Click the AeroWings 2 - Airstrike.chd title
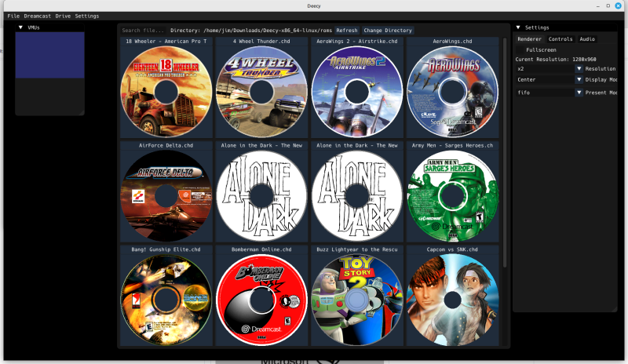Image resolution: width=628 pixels, height=364 pixels. click(357, 42)
